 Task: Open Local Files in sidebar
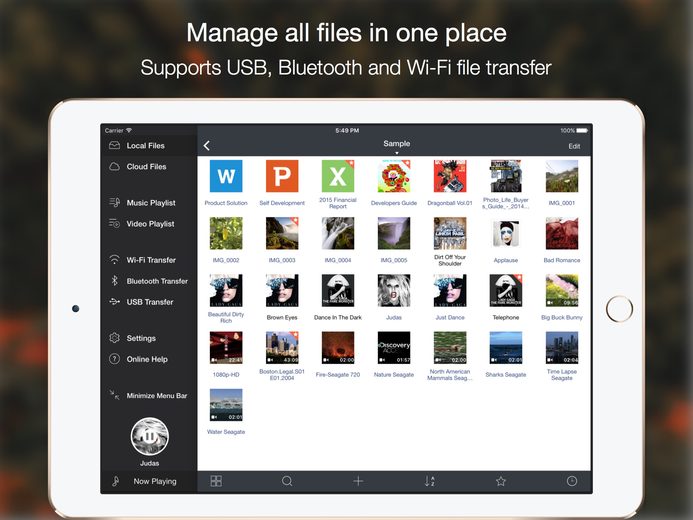click(149, 145)
